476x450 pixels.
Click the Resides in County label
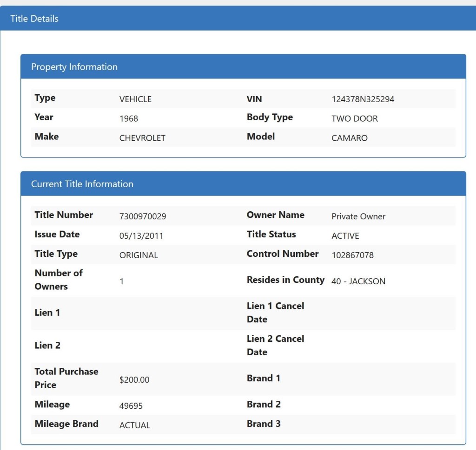coord(286,280)
